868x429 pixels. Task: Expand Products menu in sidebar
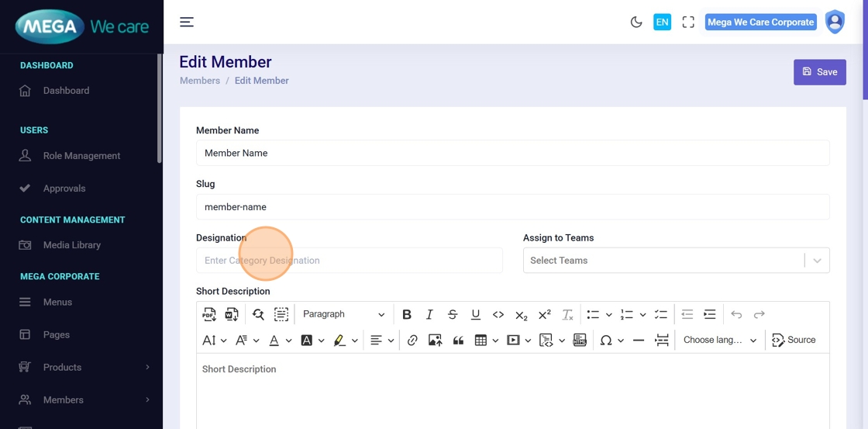[x=62, y=368]
